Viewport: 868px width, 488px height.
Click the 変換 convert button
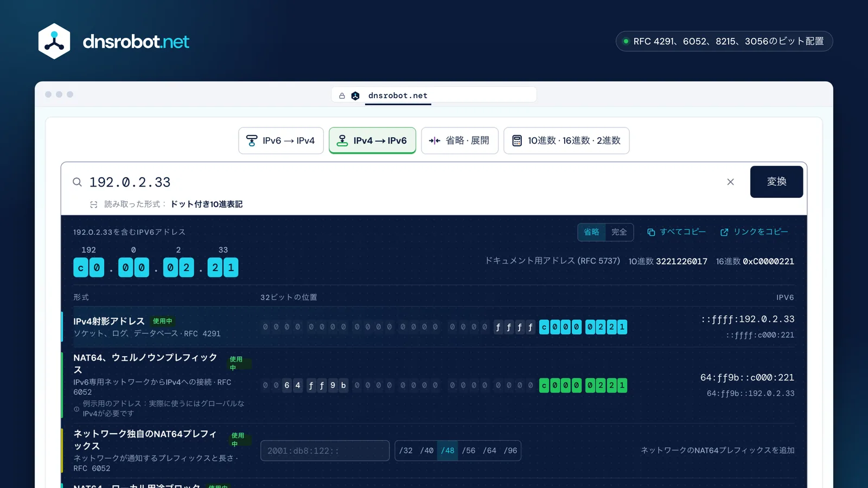click(x=776, y=182)
